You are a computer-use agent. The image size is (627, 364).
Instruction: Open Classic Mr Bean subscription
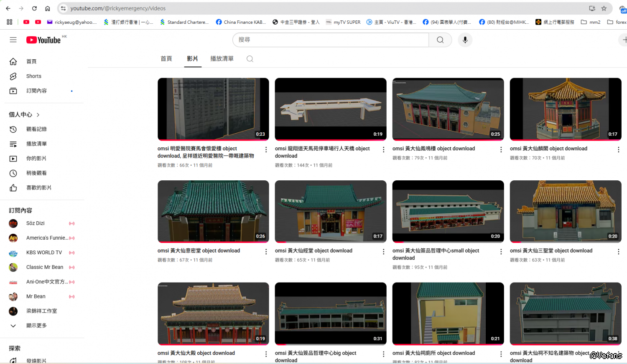coord(44,267)
